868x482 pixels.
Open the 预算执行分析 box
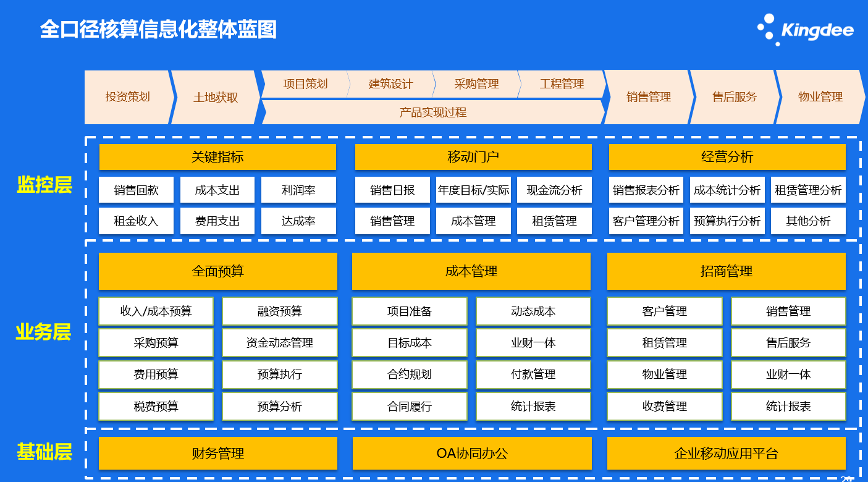727,221
